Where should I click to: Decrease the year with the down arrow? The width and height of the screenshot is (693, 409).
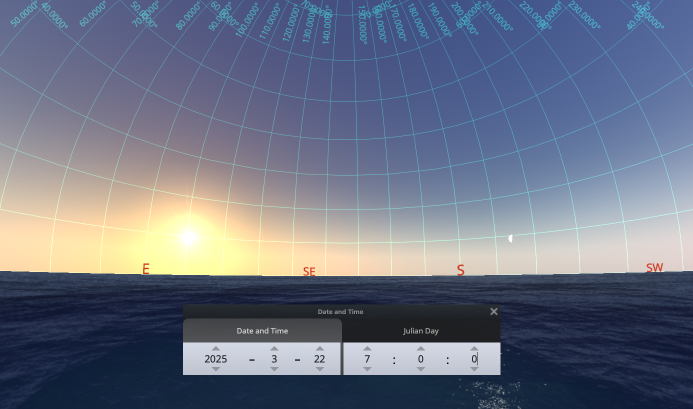(216, 369)
